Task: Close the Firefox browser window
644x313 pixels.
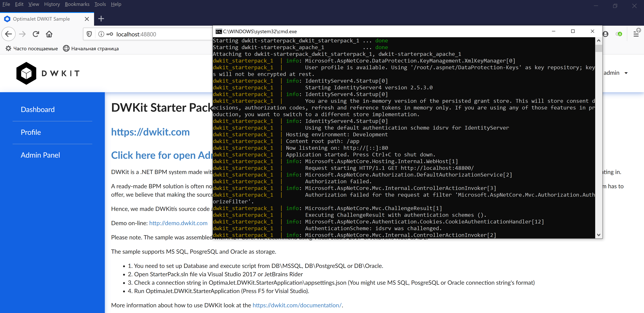Action: (x=634, y=6)
